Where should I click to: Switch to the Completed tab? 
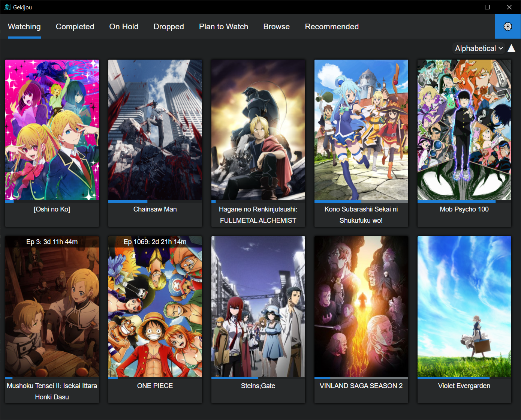click(x=75, y=27)
